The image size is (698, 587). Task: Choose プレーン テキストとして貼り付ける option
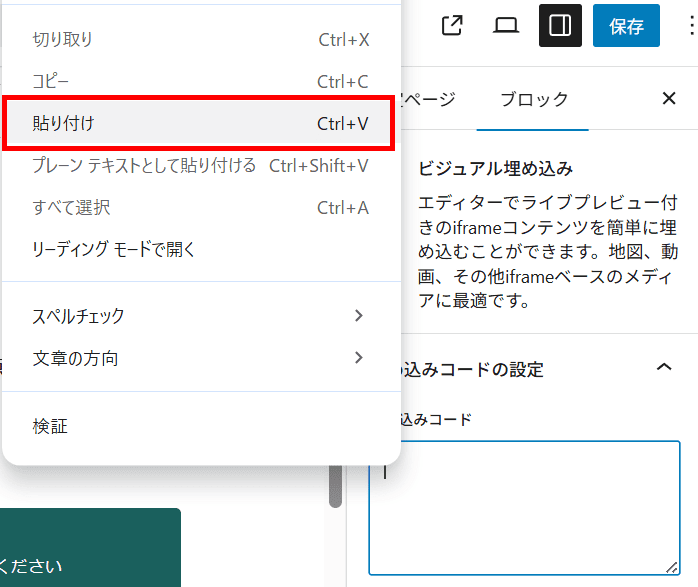200,165
